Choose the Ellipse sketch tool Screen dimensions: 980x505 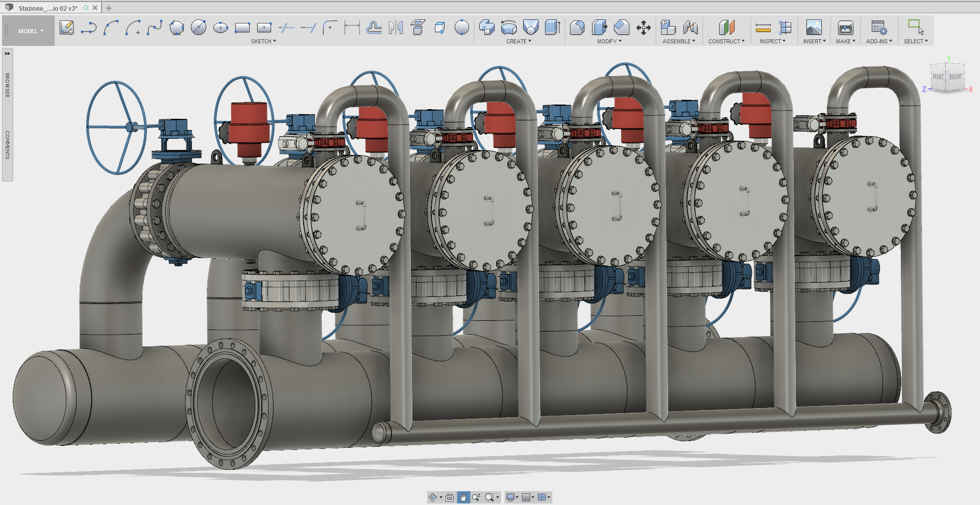pyautogui.click(x=220, y=28)
